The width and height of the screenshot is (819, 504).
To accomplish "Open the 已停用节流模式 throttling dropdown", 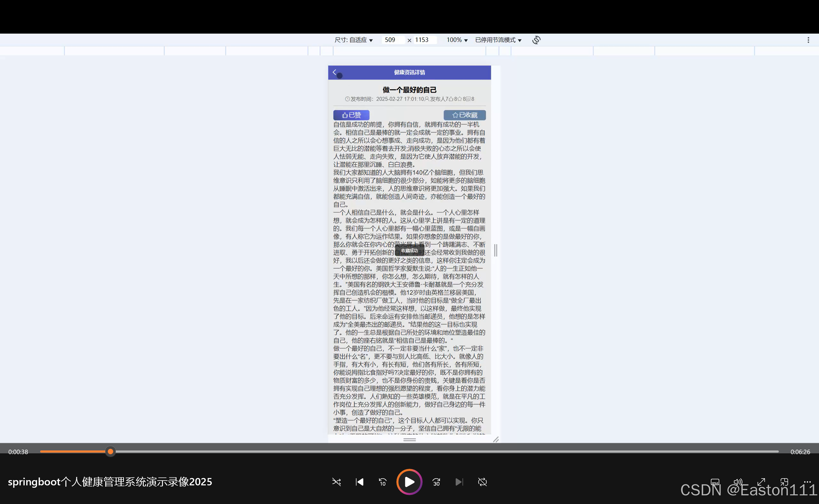I will pyautogui.click(x=498, y=40).
